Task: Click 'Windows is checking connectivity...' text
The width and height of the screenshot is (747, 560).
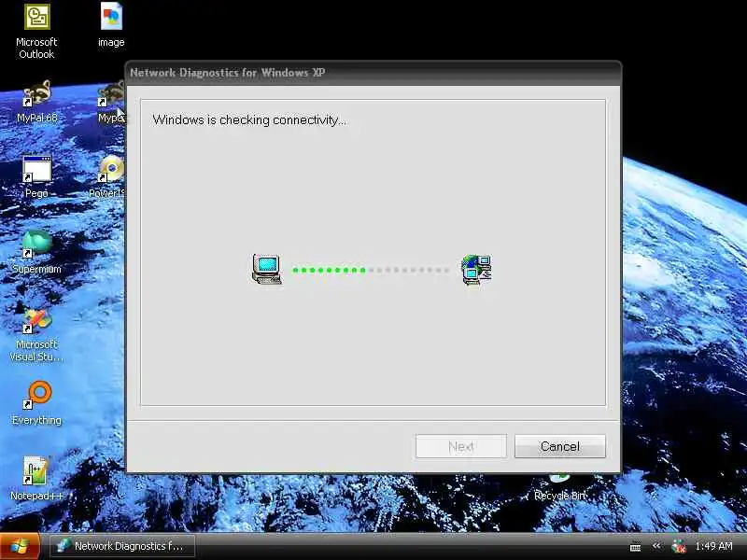Action: (249, 120)
